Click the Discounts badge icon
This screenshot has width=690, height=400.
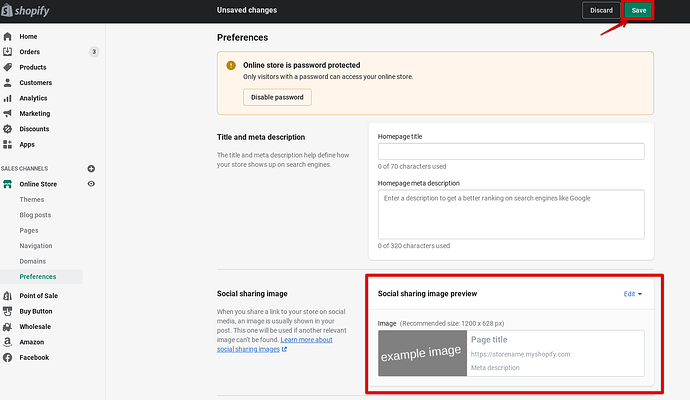[8, 129]
